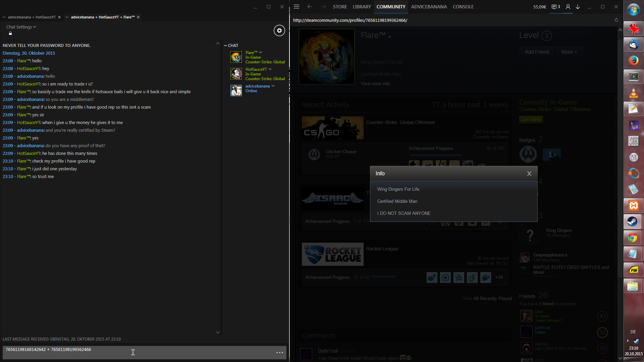This screenshot has height=362, width=644.
Task: Click the Steam hamburger menu icon
Action: [x=297, y=7]
